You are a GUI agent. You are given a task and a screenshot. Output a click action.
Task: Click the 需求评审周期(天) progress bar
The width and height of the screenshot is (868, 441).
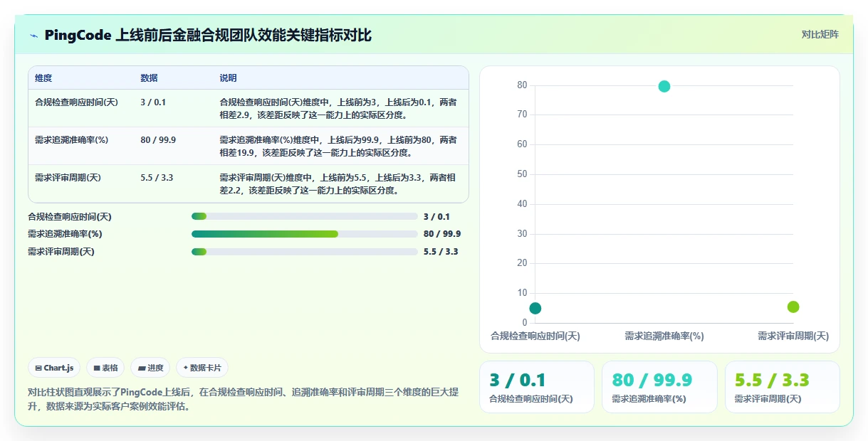click(305, 252)
